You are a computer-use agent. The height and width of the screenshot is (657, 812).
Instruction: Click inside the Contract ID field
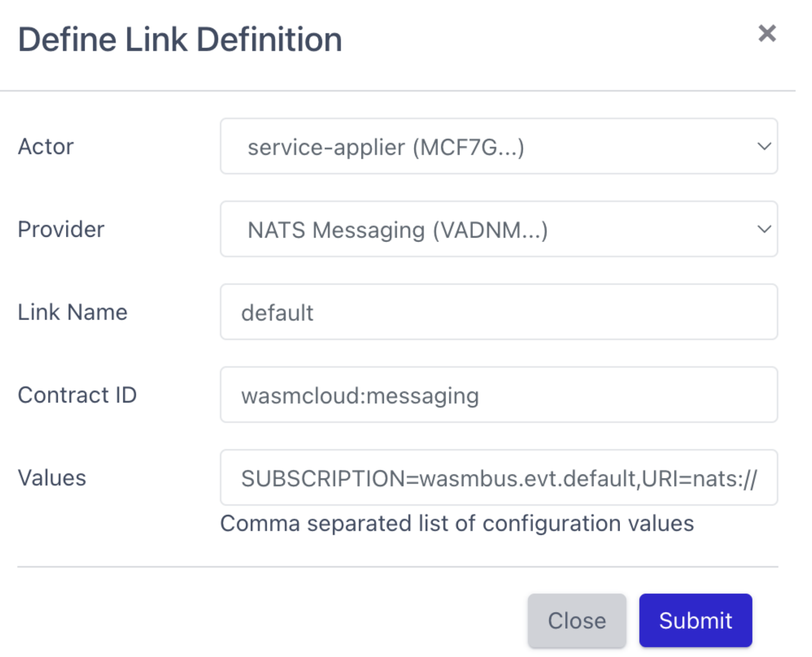coord(499,395)
